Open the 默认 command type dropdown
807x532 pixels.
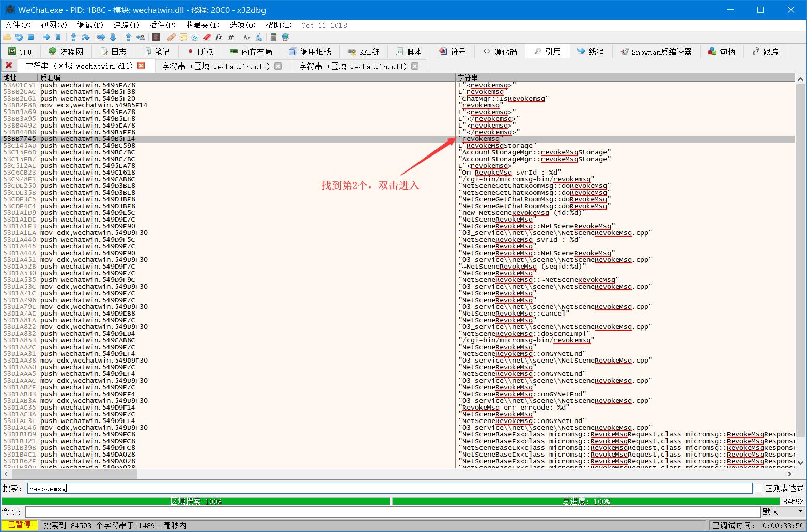pyautogui.click(x=783, y=511)
